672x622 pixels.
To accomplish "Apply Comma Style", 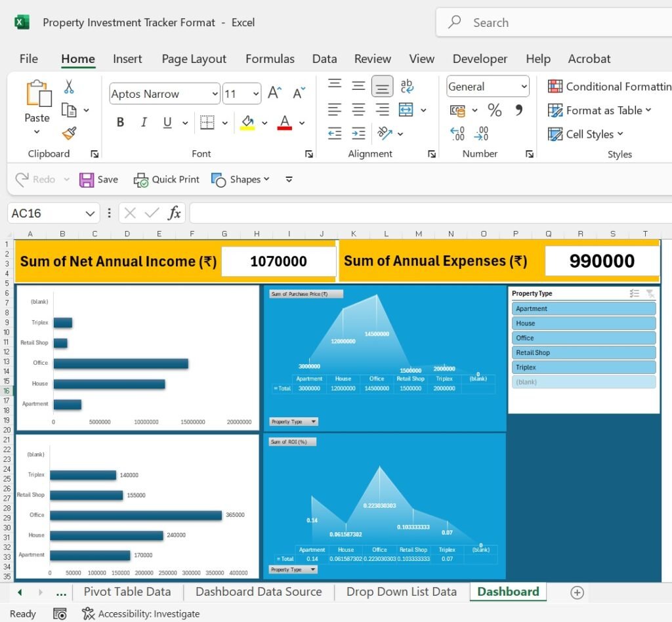I will tap(519, 110).
